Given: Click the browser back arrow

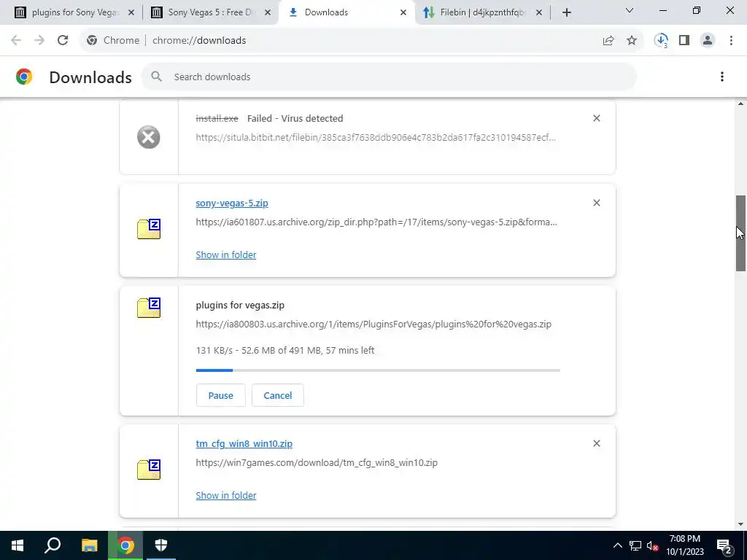Looking at the screenshot, I should point(16,41).
